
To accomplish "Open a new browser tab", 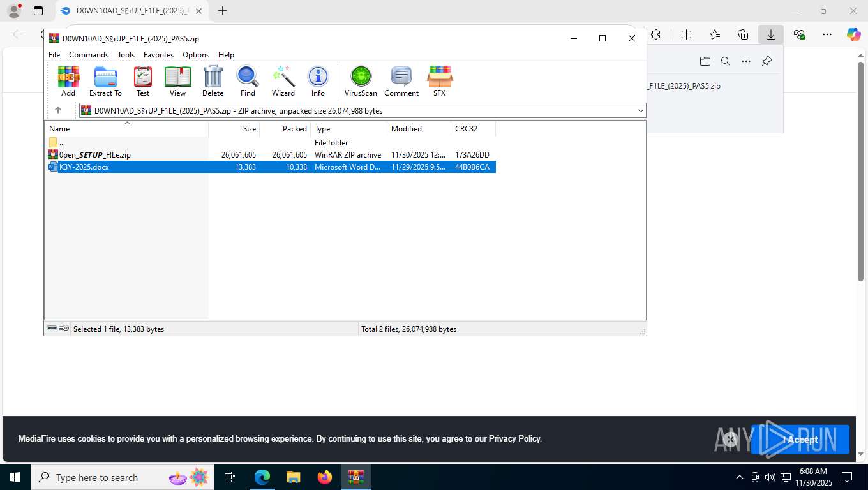I will (222, 11).
